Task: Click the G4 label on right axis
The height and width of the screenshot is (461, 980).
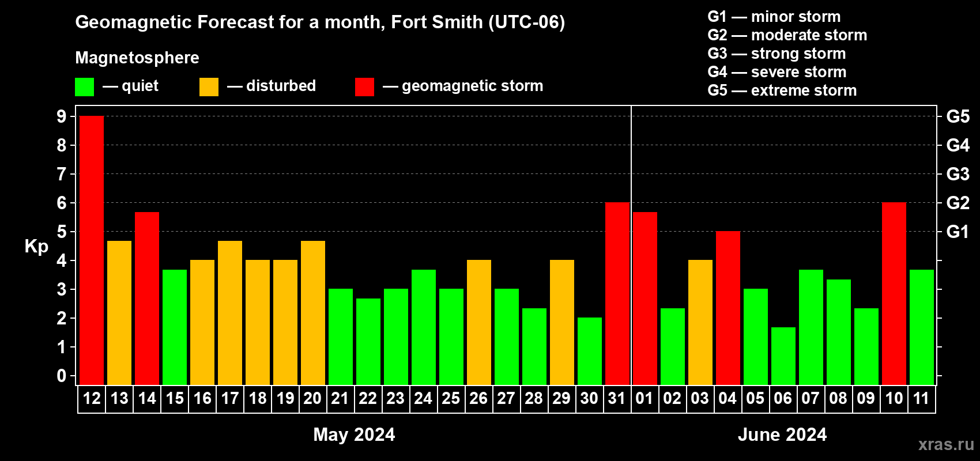Action: 958,145
